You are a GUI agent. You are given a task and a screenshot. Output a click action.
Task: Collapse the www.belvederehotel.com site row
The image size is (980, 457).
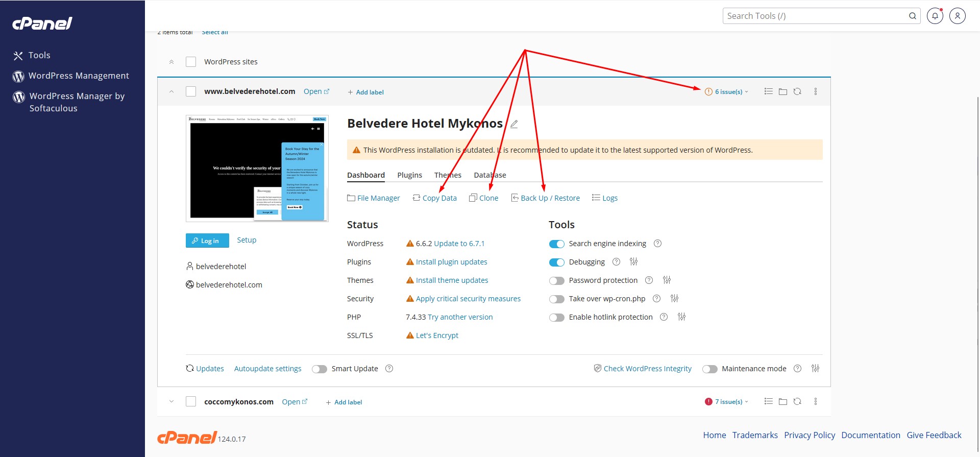pos(171,92)
